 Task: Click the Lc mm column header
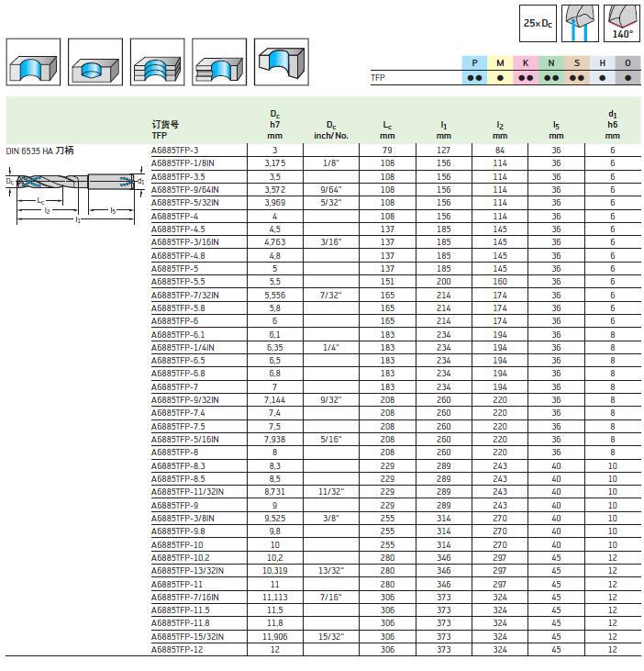click(x=387, y=129)
